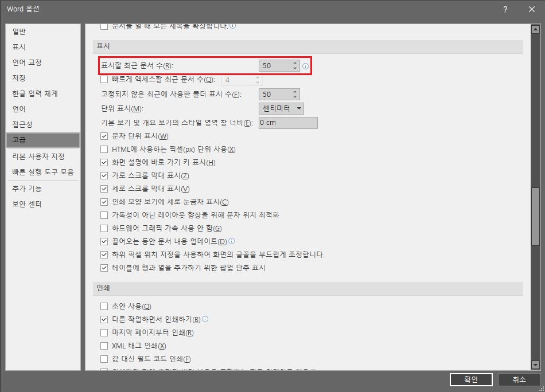Uncheck 다른 작업하면서 인쇄하기

(104, 319)
